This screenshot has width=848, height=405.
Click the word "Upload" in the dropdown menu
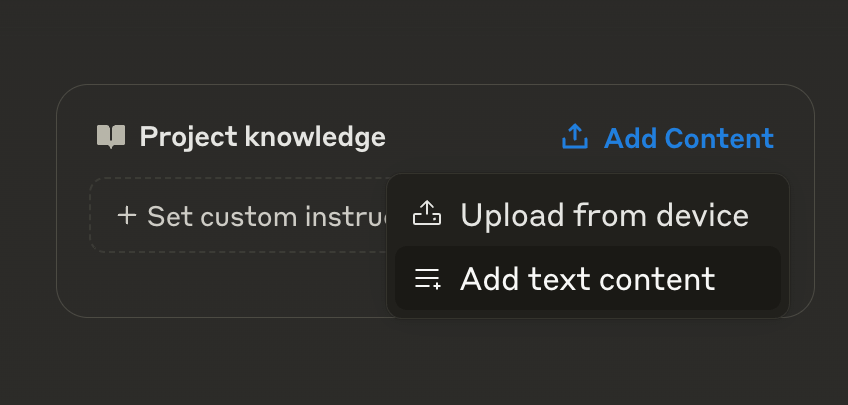point(512,215)
